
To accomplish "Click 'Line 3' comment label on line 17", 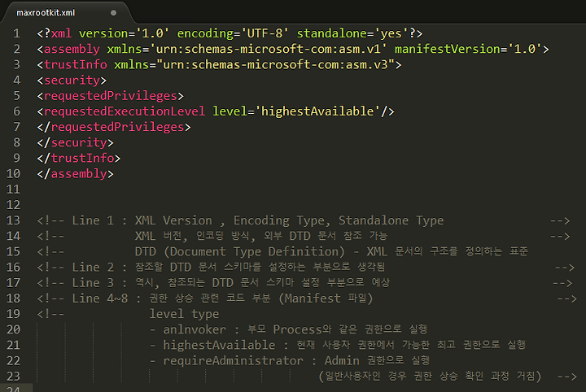I will coord(93,282).
